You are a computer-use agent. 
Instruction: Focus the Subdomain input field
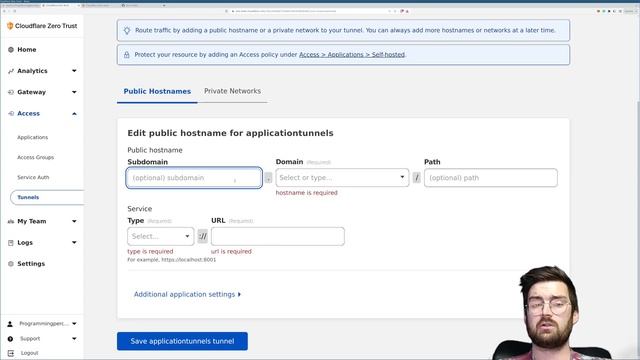pos(194,178)
